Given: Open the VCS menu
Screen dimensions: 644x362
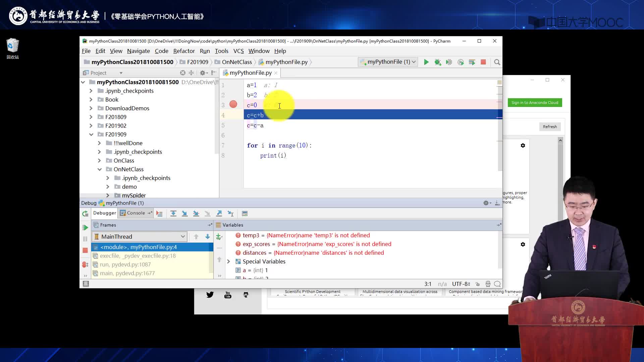Looking at the screenshot, I should (x=238, y=51).
